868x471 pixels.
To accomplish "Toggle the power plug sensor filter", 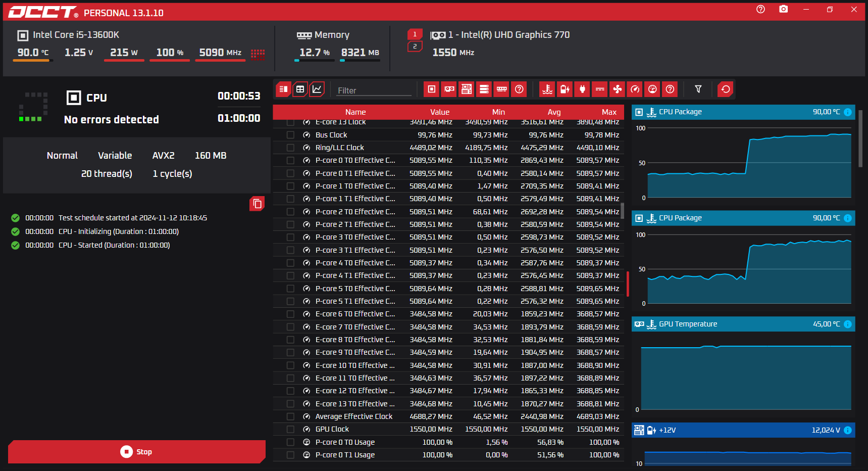I will click(x=582, y=89).
